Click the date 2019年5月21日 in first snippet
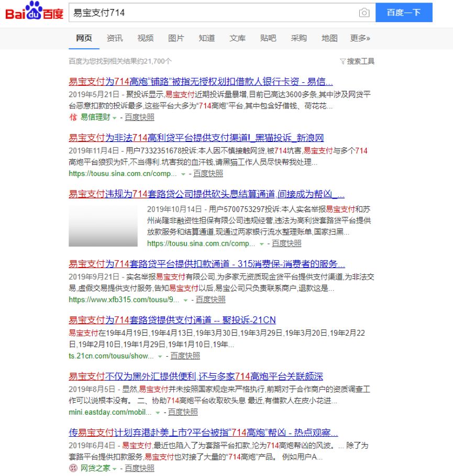 point(94,94)
